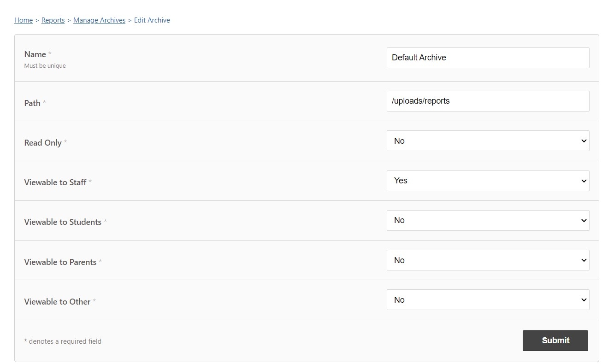
Task: Click the Viewable to Parents label
Action: click(x=60, y=262)
